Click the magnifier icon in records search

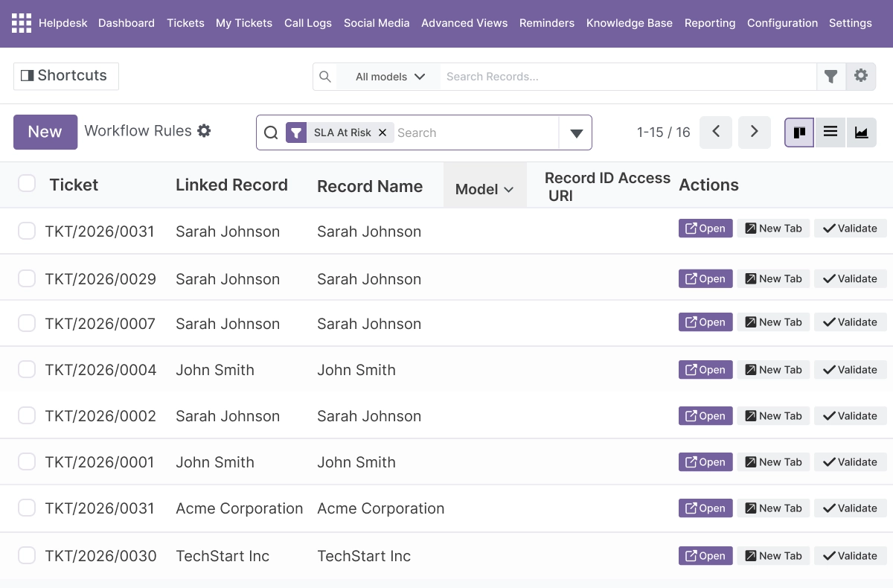325,76
